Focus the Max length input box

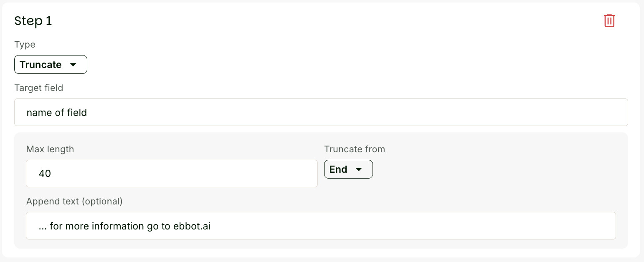(172, 174)
